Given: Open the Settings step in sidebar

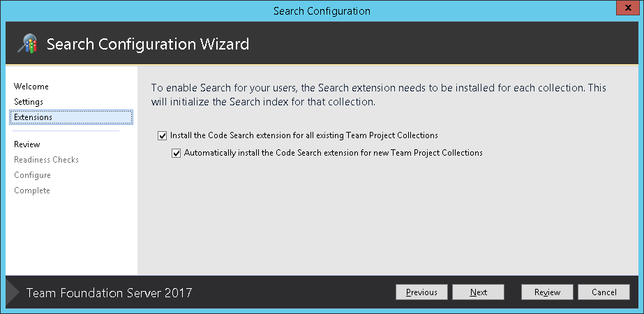Looking at the screenshot, I should (x=29, y=101).
